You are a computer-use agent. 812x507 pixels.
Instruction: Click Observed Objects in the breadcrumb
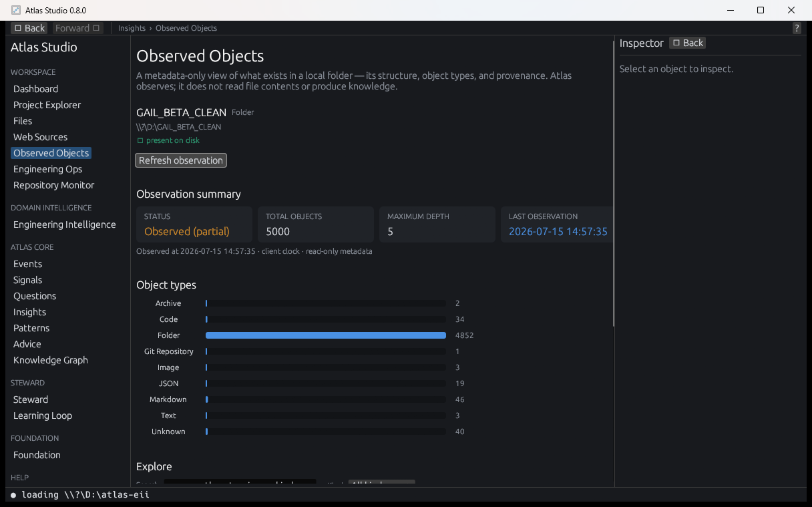coord(186,28)
